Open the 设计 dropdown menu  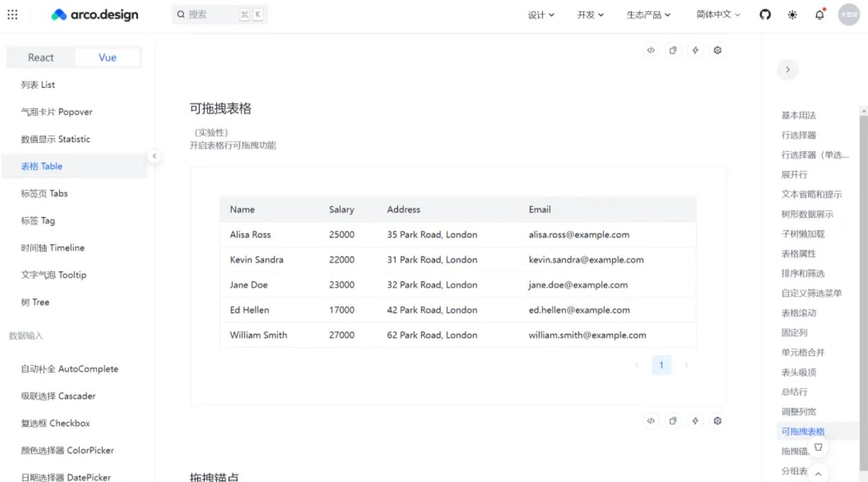pyautogui.click(x=541, y=14)
